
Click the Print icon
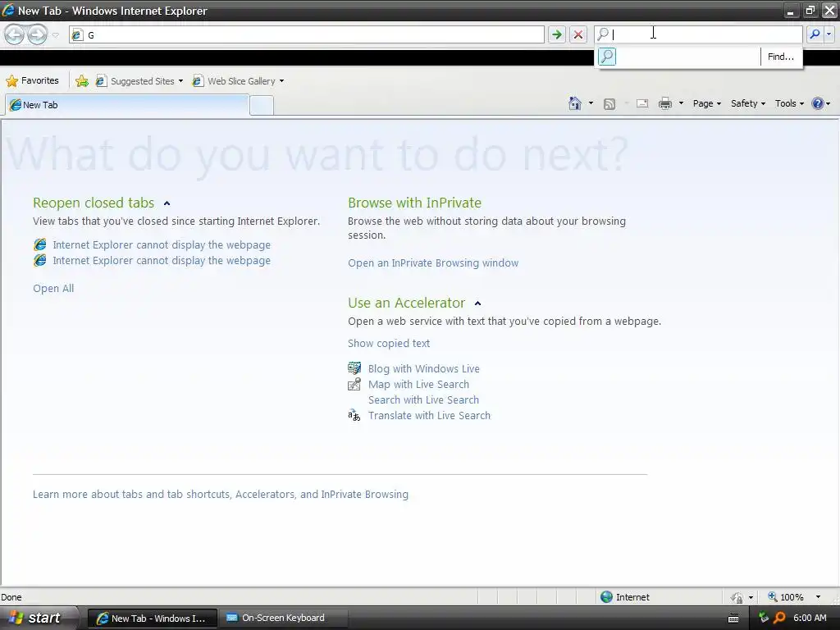(664, 103)
